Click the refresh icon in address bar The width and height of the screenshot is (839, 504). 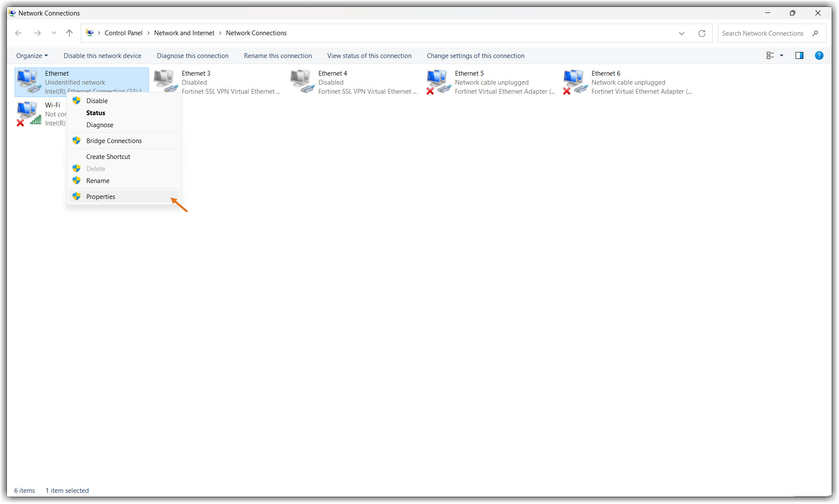pyautogui.click(x=702, y=33)
